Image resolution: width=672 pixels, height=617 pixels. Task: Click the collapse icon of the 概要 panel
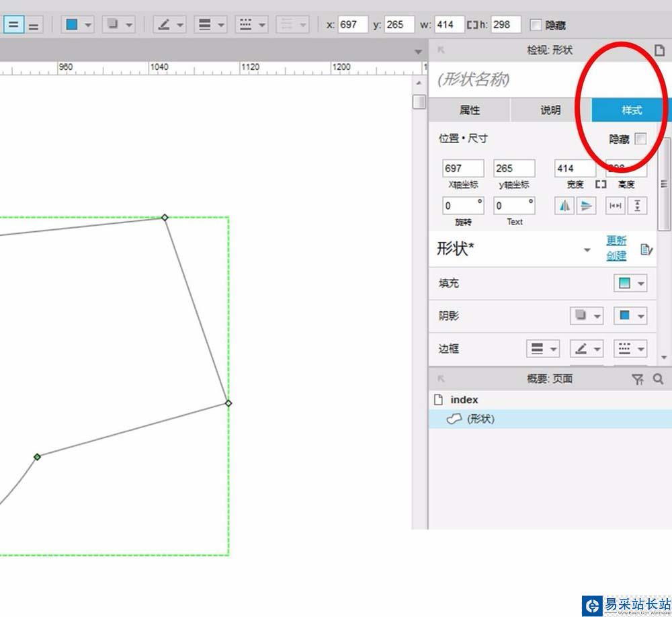point(441,378)
